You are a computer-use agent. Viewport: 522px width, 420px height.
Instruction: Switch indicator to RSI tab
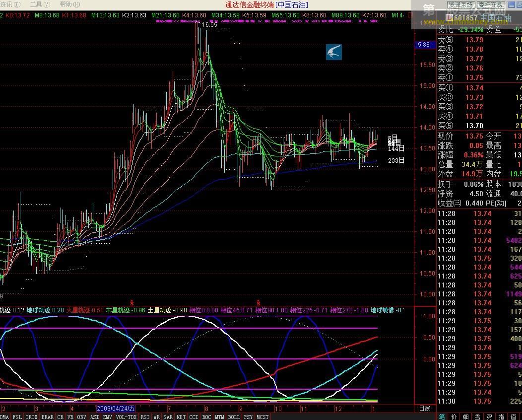tap(145, 417)
